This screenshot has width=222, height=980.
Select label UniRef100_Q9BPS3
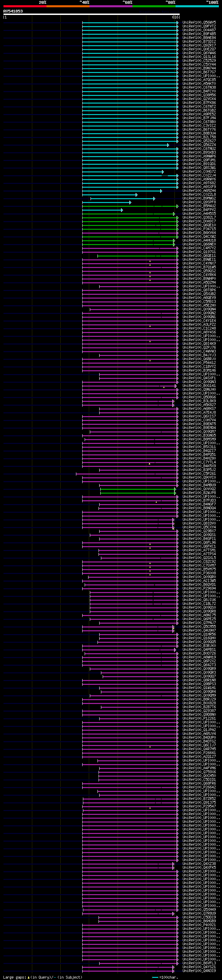tap(199, 684)
